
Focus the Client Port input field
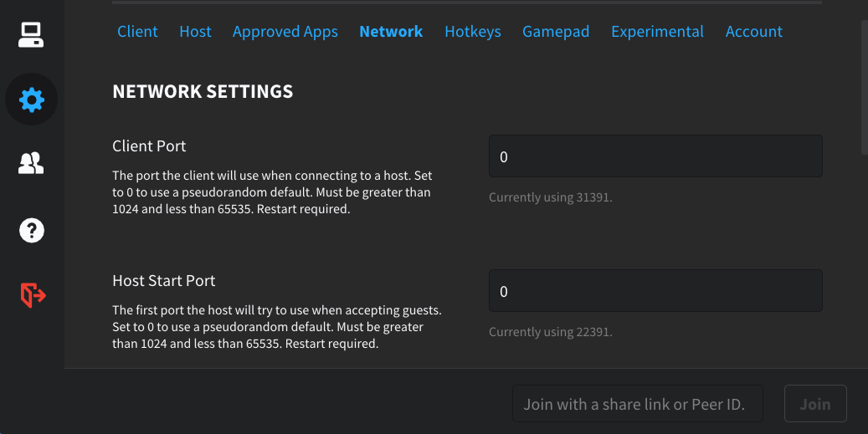tap(655, 156)
